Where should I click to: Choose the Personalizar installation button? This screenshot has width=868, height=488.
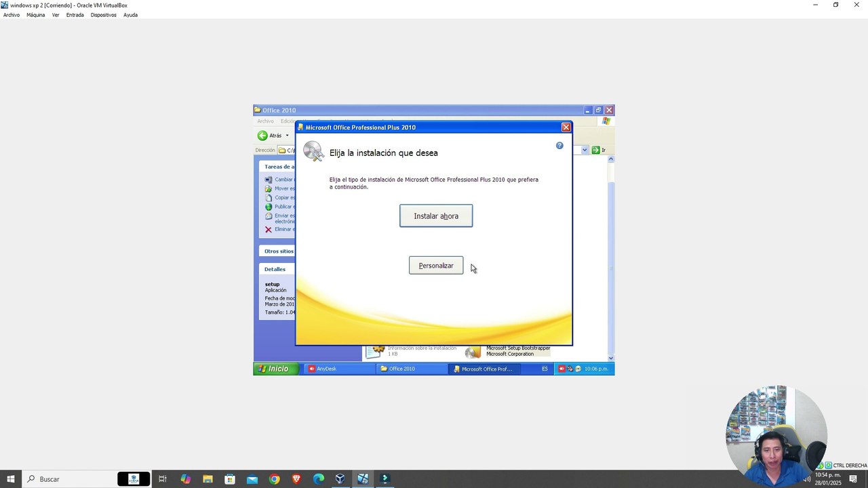(436, 266)
